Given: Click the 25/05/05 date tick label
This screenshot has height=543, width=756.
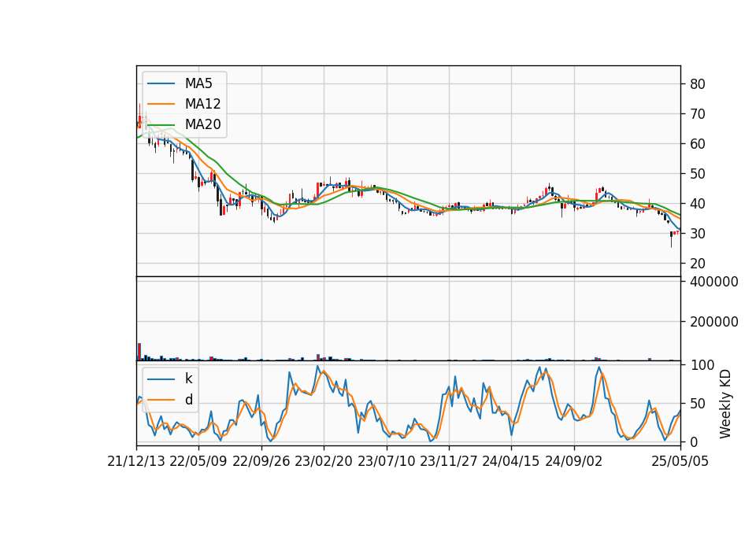Looking at the screenshot, I should coord(680,461).
